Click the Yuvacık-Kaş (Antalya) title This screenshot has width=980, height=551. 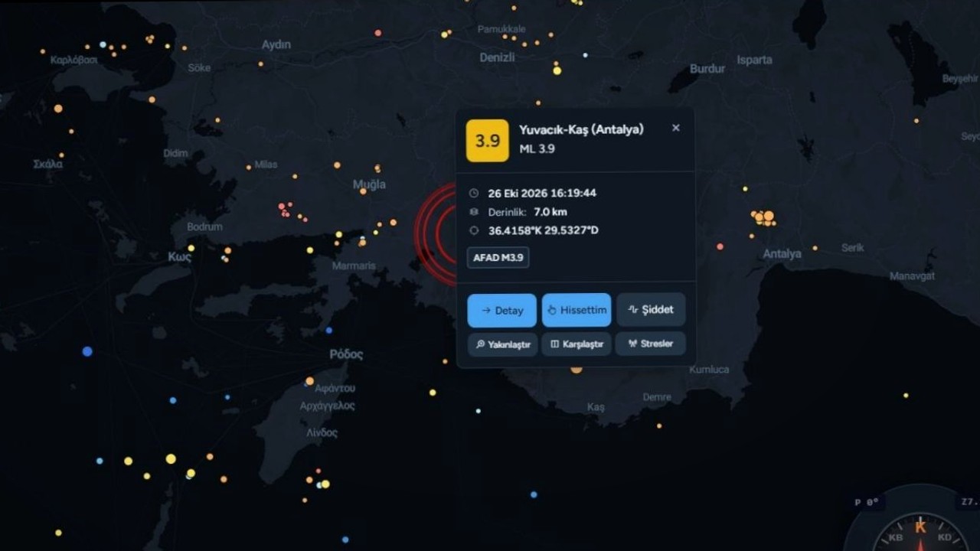click(581, 129)
